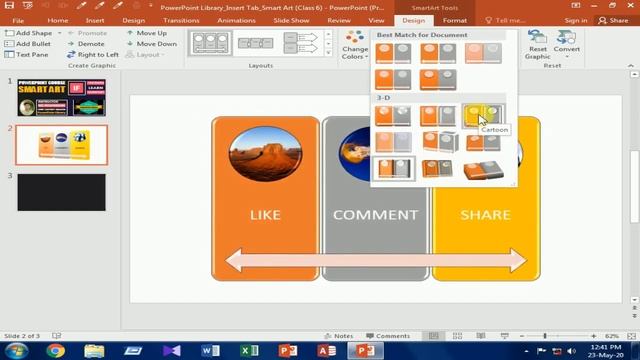Apply the third Best Match style
640x360 pixels.
(x=483, y=53)
